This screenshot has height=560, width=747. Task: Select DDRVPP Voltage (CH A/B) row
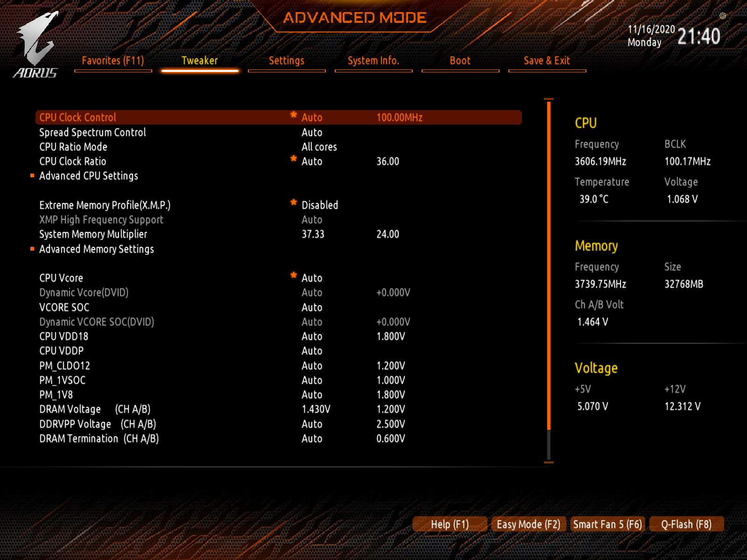[x=278, y=424]
